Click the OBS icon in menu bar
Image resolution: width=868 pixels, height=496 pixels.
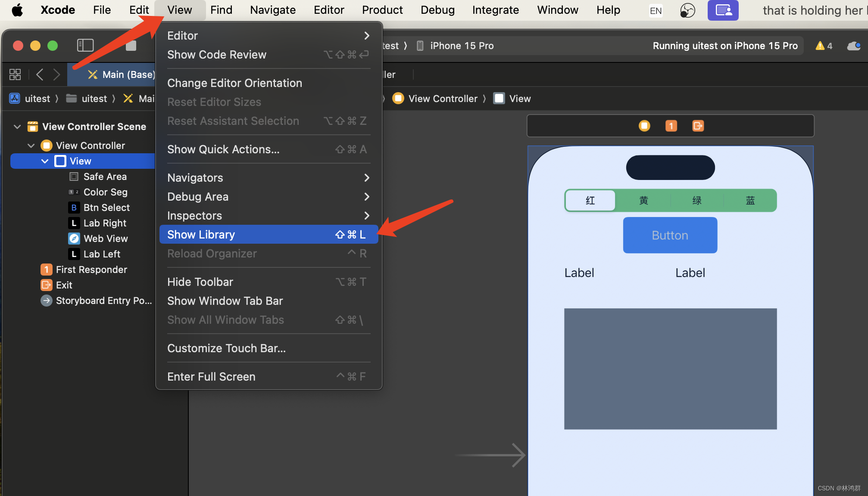tap(687, 10)
